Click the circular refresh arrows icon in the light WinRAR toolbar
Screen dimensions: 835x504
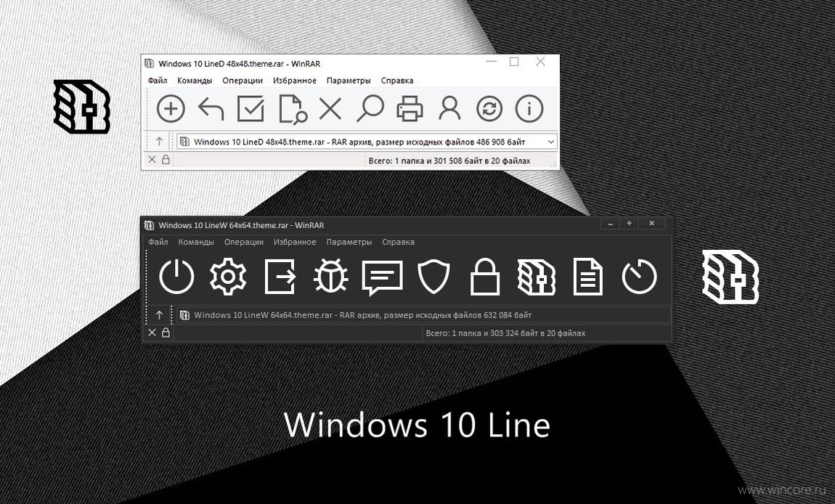pyautogui.click(x=489, y=109)
